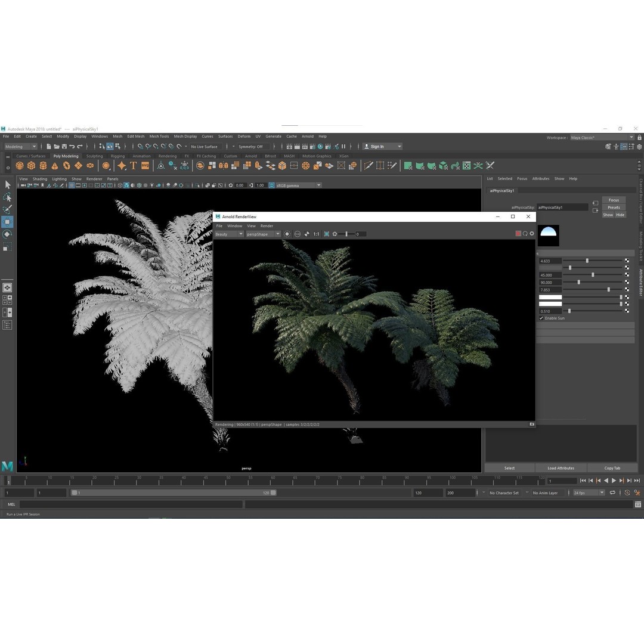Activate the Move tool in the toolbox
644x644 pixels.
tap(7, 222)
